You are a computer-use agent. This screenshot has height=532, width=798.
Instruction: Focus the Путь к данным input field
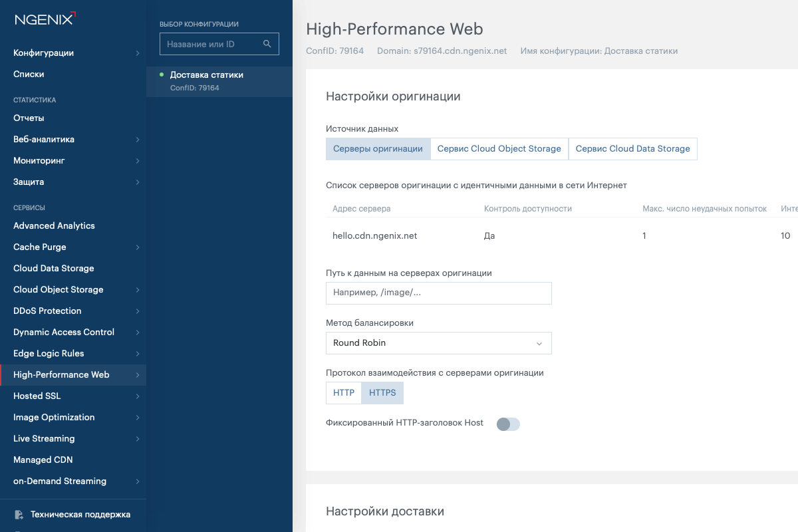coord(439,293)
